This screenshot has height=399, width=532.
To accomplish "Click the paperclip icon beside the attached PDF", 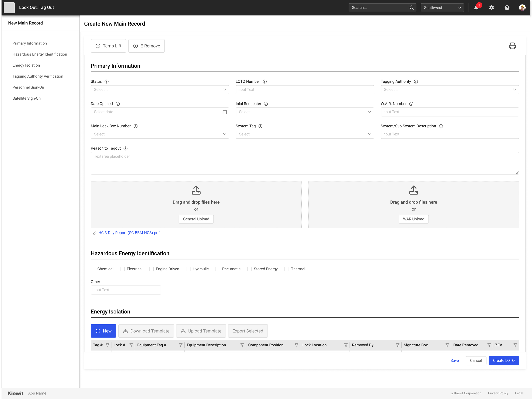I will click(94, 233).
